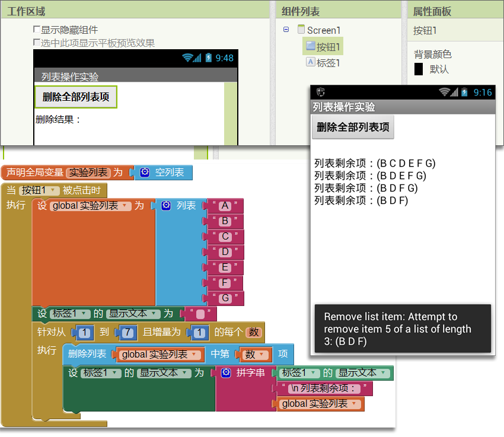Click the gear icon on 列表 block
The width and height of the screenshot is (504, 437).
coord(166,206)
